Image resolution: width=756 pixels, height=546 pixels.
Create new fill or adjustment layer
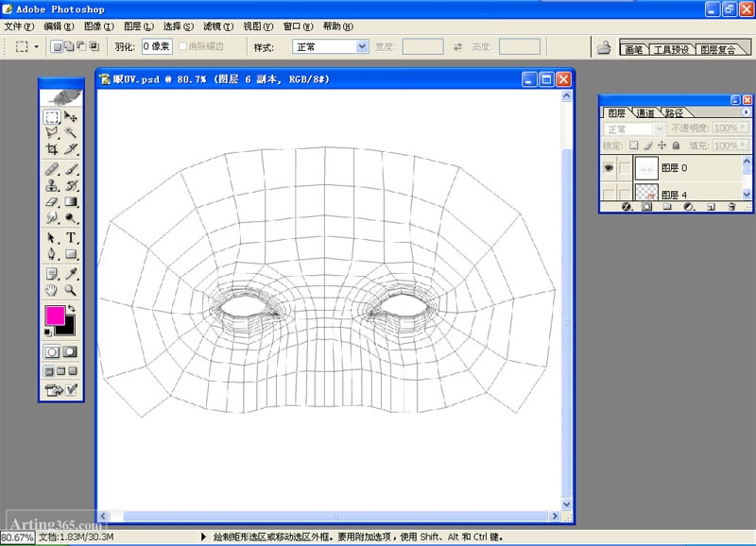(689, 207)
